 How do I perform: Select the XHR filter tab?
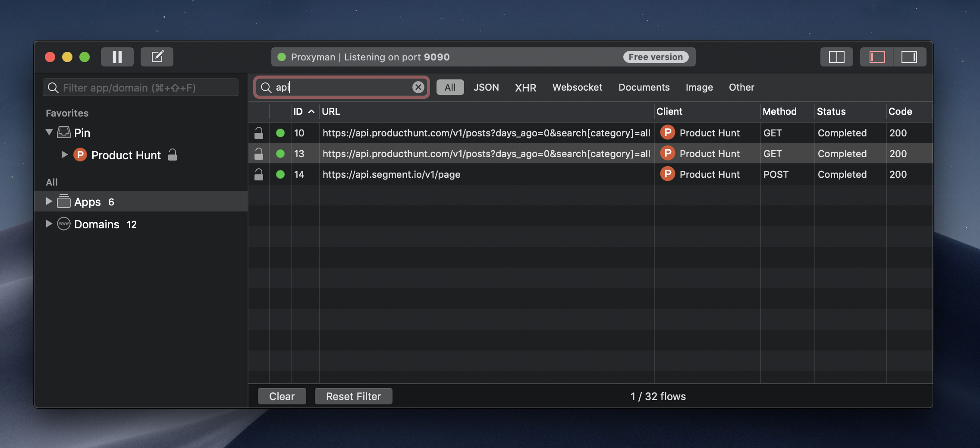(x=525, y=88)
